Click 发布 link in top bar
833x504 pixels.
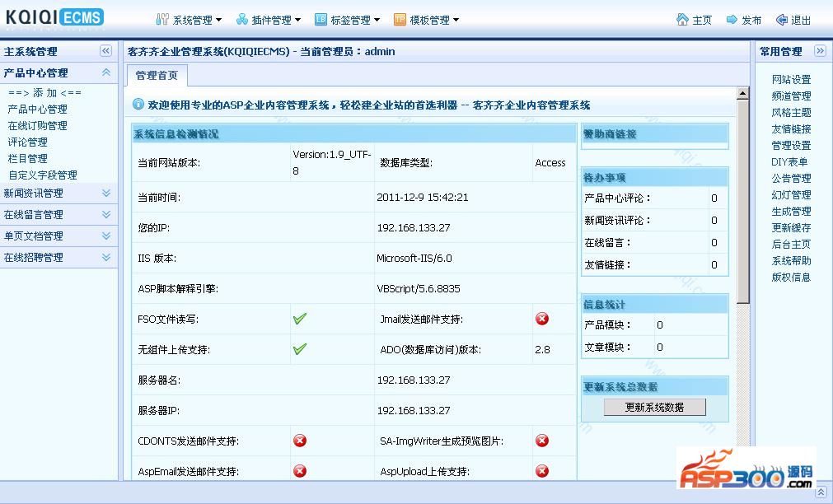pos(751,21)
